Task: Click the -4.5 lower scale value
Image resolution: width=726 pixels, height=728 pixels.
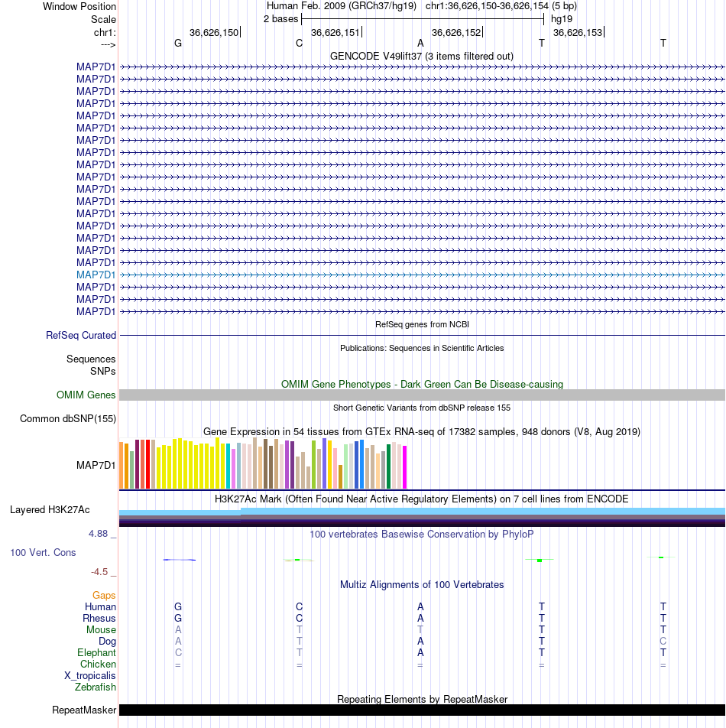Action: coord(100,572)
